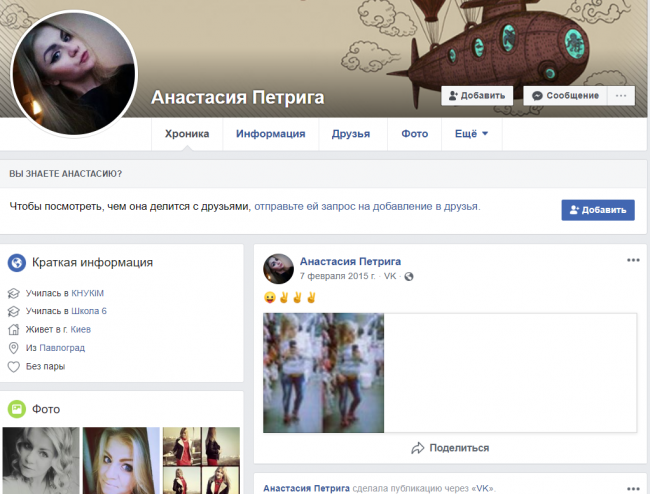Screen dimensions: 650x494
Task: Click the Фото section icon
Action: pyautogui.click(x=17, y=409)
